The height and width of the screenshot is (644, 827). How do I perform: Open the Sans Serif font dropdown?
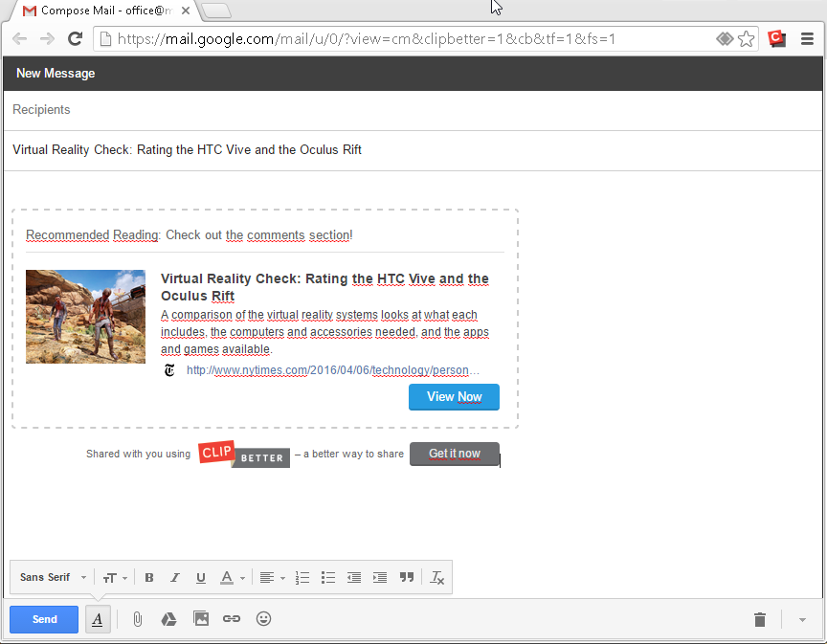[x=53, y=578]
